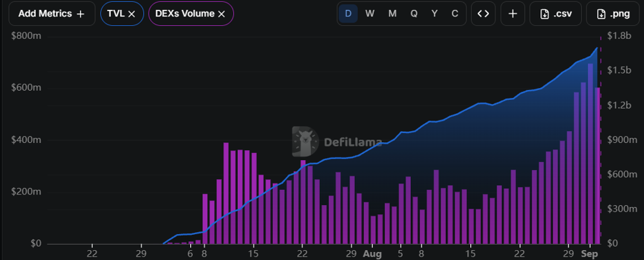Screen dimensions: 644x260
Task: Switch to the weekly (W) interval
Action: pyautogui.click(x=370, y=14)
